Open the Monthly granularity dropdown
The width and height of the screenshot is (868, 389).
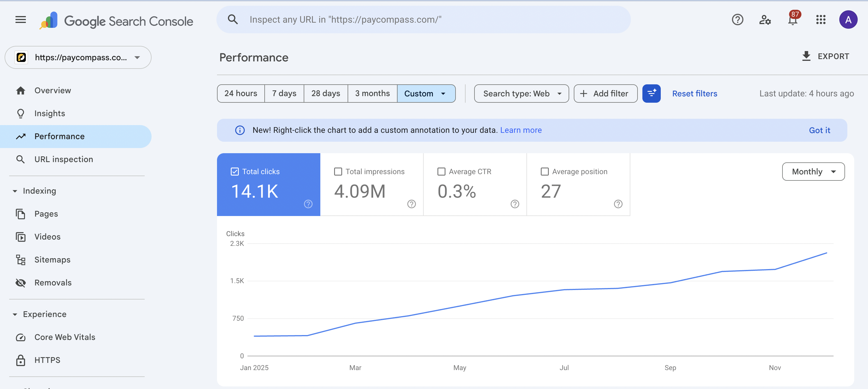point(813,172)
